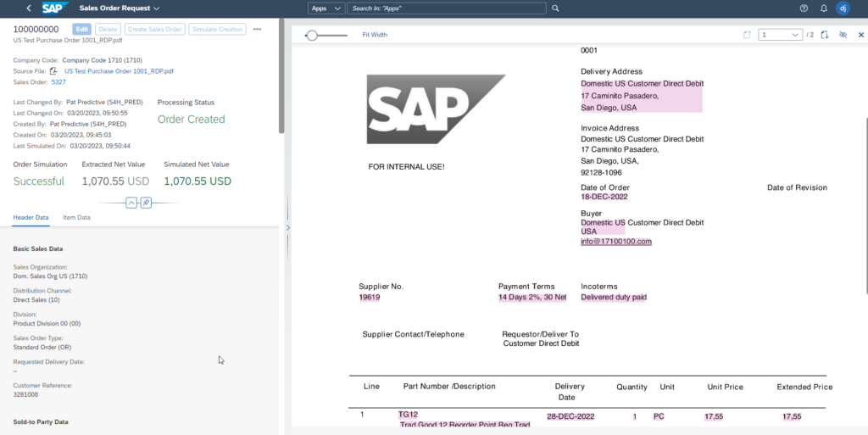Viewport: 868px width, 435px height.
Task: Click the Sold-to Party Data heading
Action: point(41,421)
